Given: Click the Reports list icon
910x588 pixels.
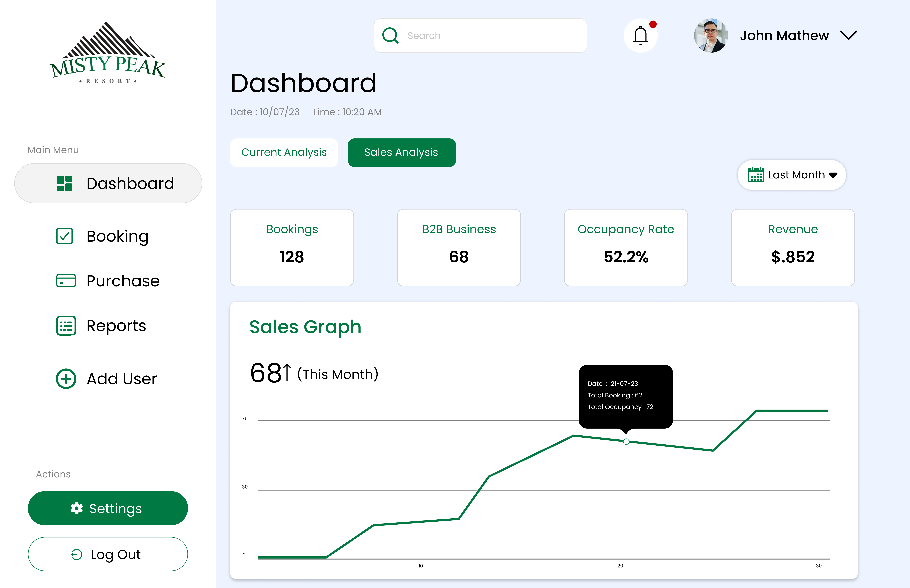Looking at the screenshot, I should click(66, 326).
